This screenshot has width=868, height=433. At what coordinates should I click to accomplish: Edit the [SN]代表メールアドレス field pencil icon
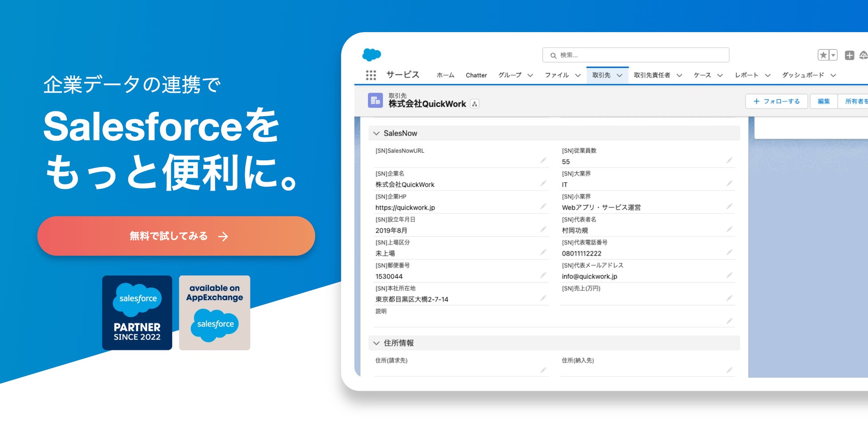tap(729, 275)
